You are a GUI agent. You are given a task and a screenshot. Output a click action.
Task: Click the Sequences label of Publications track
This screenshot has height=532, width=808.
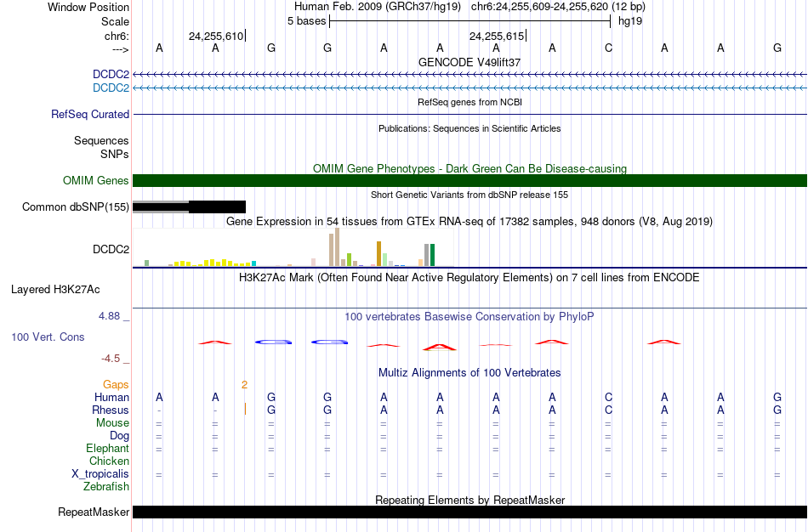[101, 140]
